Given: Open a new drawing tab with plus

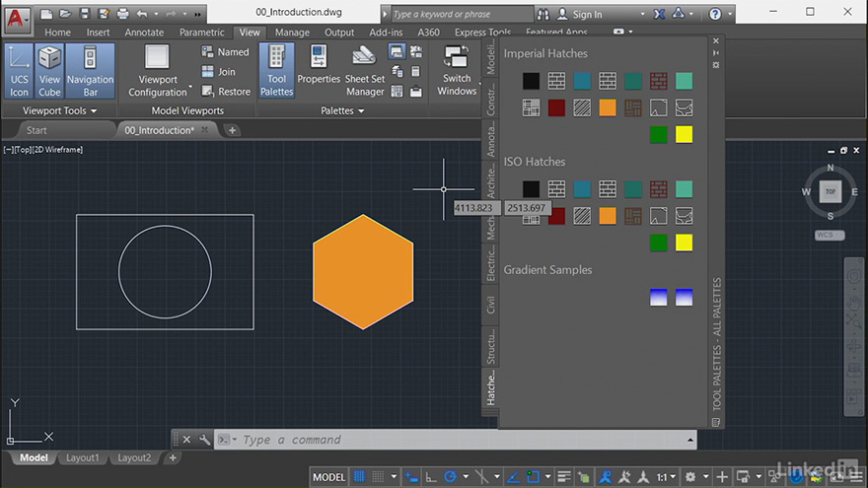Looking at the screenshot, I should tap(233, 130).
